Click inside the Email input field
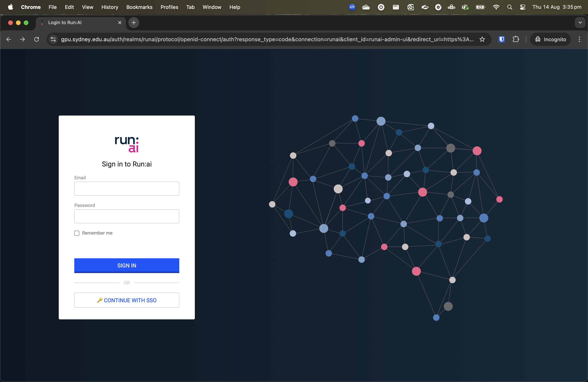This screenshot has height=382, width=588. pos(127,188)
